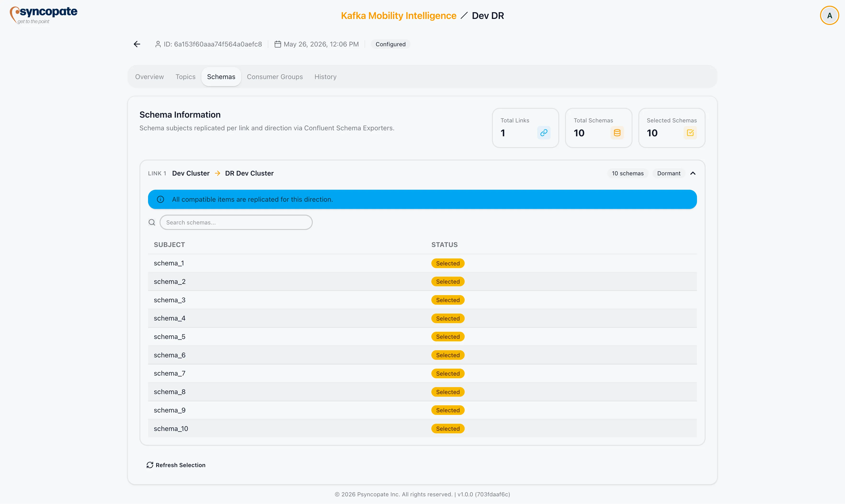
Task: Click the copyright footer version text
Action: click(x=422, y=494)
